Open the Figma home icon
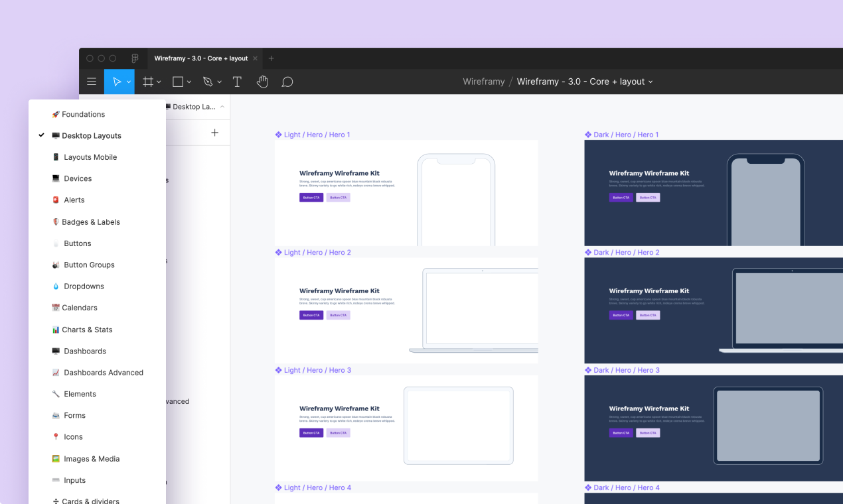Screen dimensions: 843x504 [135, 58]
